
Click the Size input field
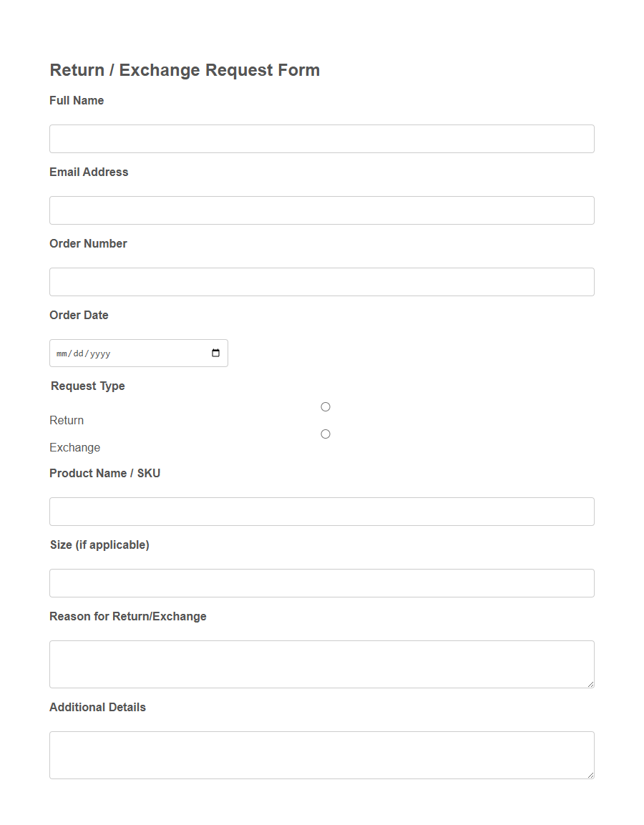tap(321, 582)
